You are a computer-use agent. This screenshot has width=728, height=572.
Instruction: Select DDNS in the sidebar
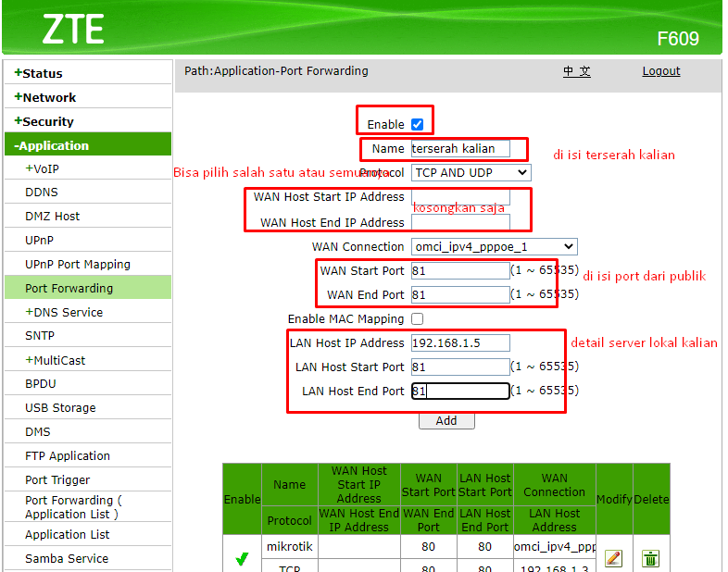(x=42, y=192)
